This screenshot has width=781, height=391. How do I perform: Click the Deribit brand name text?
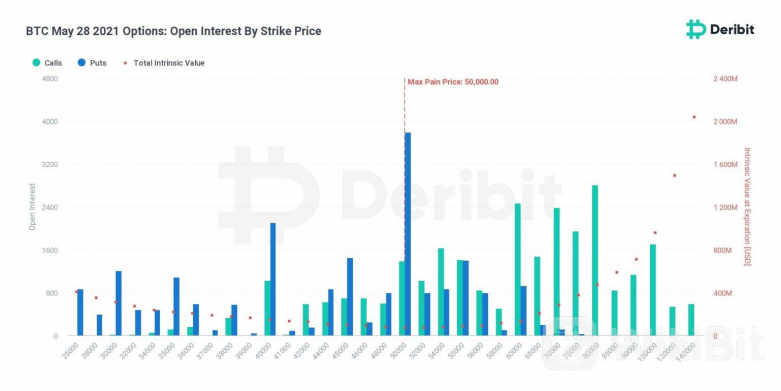coord(732,30)
